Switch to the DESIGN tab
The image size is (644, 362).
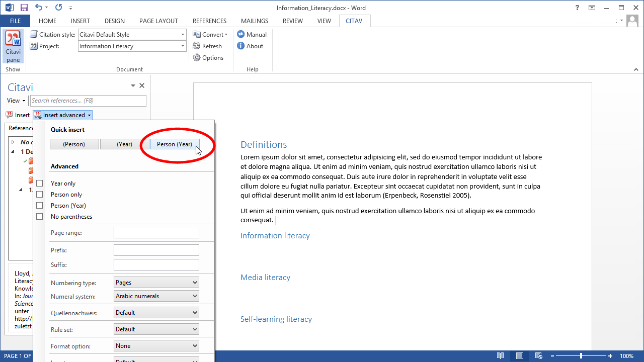(x=115, y=21)
